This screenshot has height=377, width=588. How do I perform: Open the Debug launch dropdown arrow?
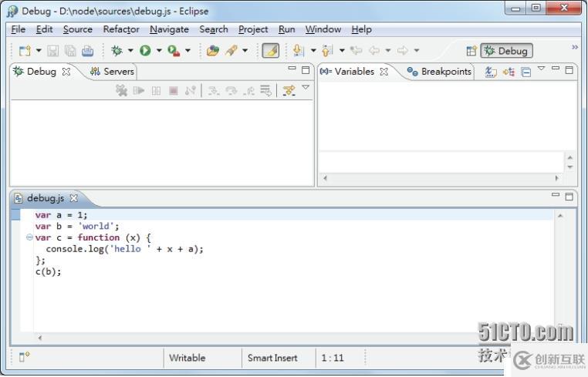pyautogui.click(x=130, y=51)
